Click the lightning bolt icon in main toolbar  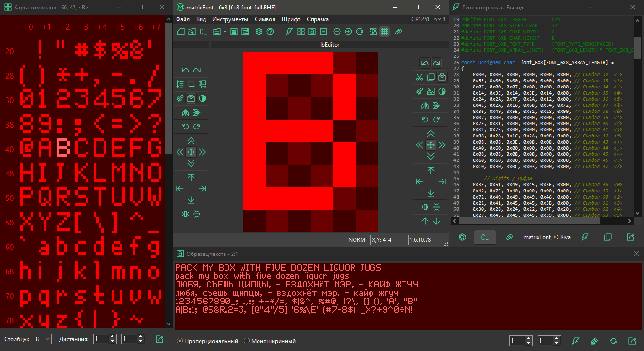[x=289, y=32]
